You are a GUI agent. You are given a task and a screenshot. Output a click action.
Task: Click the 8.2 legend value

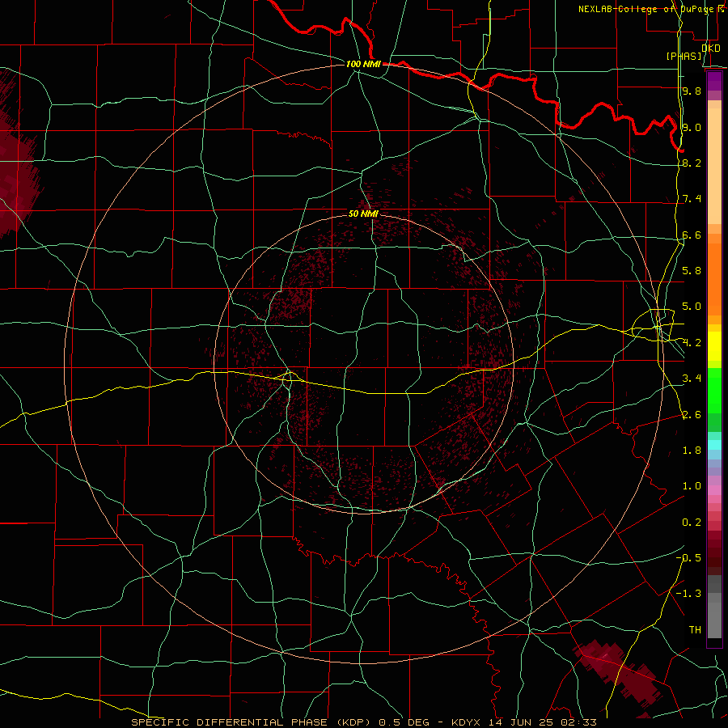[x=692, y=163]
